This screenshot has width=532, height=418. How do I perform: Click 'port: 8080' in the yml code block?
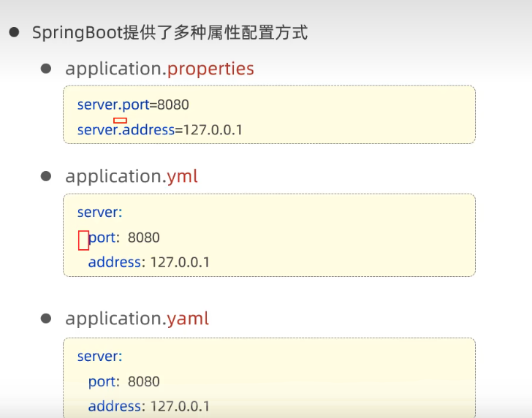pyautogui.click(x=124, y=237)
